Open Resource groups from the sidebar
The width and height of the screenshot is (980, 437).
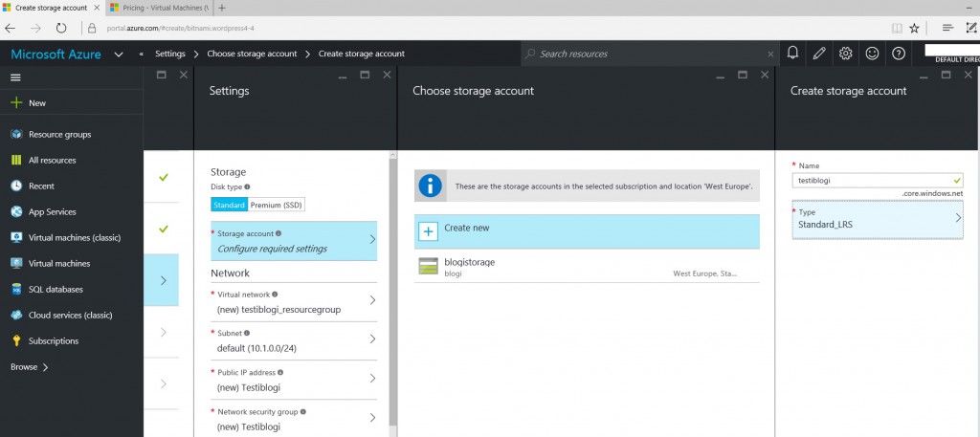point(59,134)
